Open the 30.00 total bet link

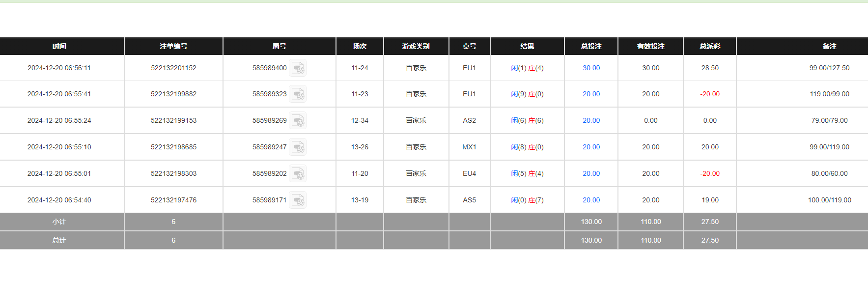tap(591, 68)
